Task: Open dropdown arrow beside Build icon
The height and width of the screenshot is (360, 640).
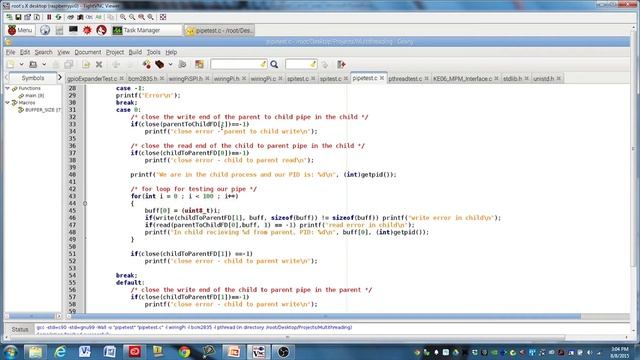Action: [171, 64]
